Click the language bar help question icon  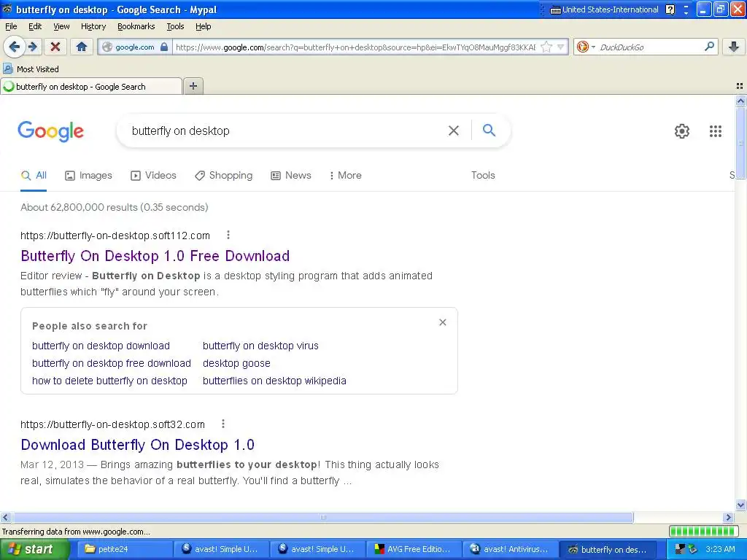670,9
